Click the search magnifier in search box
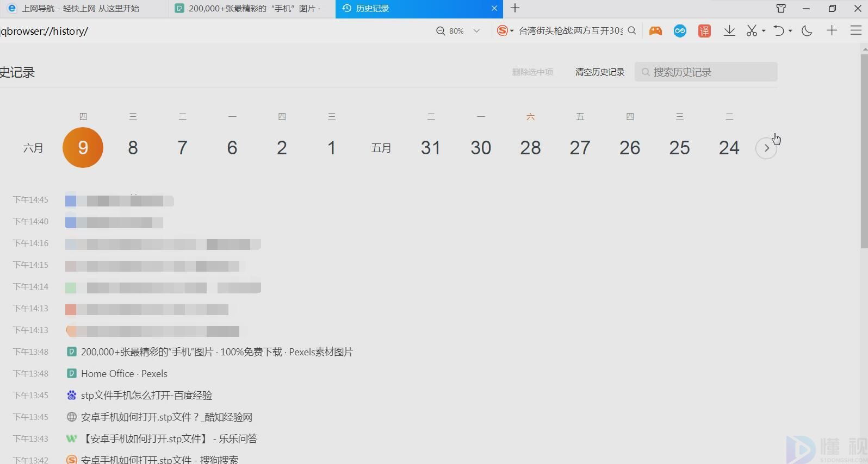 632,31
